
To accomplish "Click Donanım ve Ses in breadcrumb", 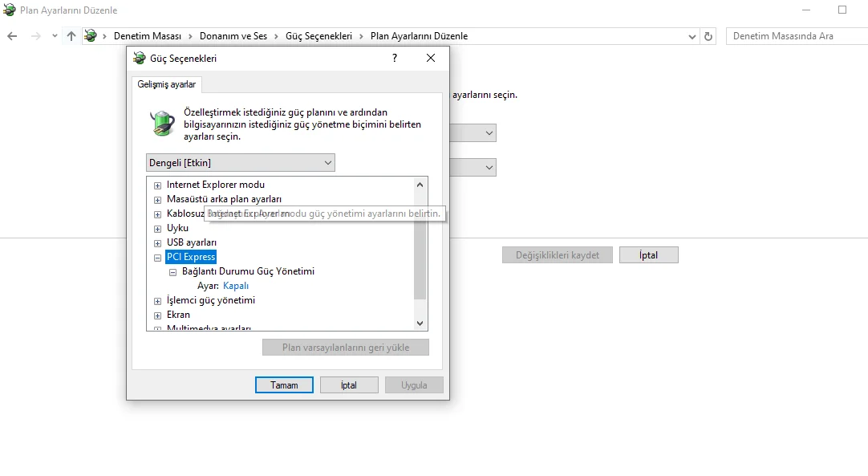I will coord(233,36).
